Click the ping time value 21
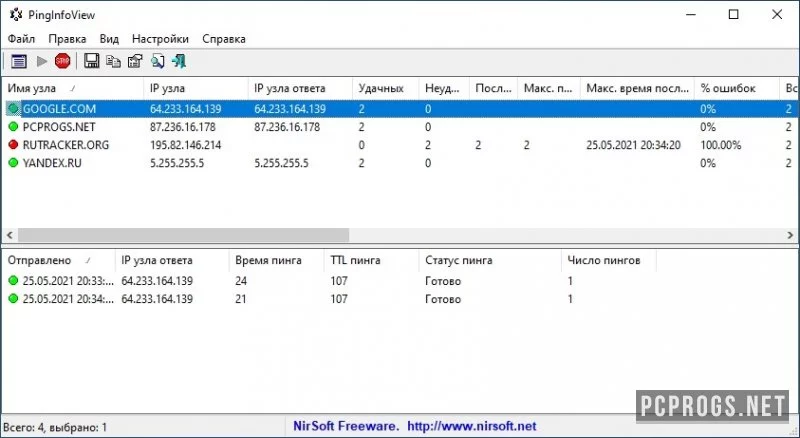The height and width of the screenshot is (438, 800). [x=240, y=299]
